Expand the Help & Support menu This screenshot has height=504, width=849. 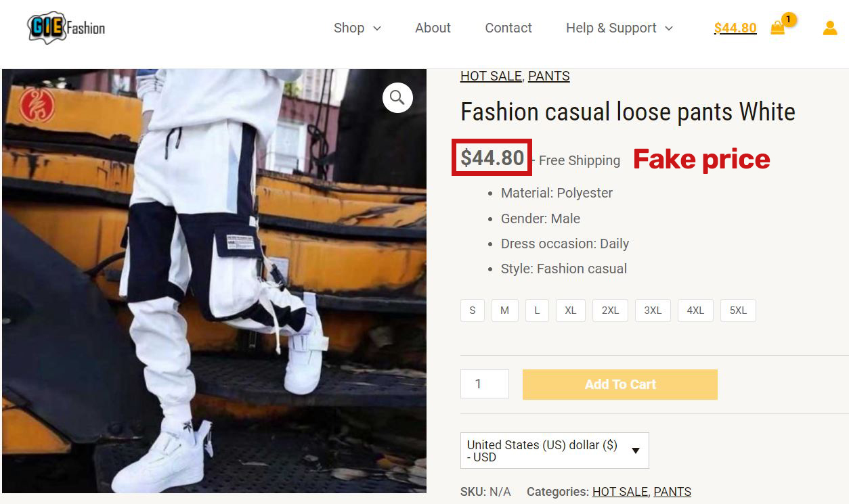[618, 28]
